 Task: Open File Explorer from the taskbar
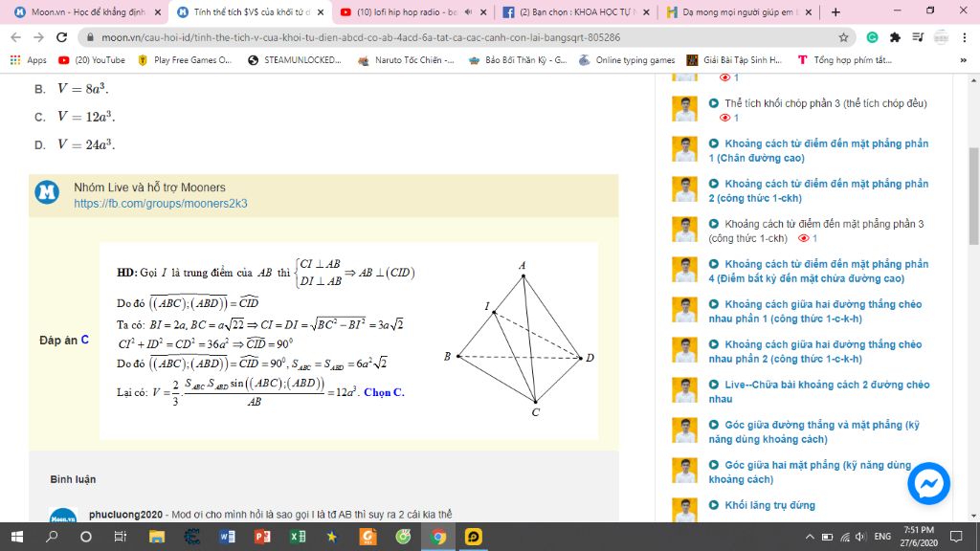tap(156, 537)
